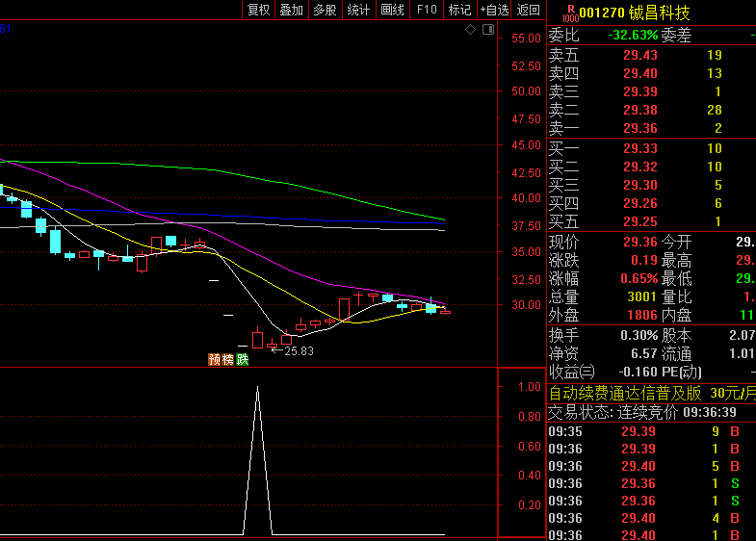Click the red R 1000 badge icon
Viewport: 756px width, 541px height.
coord(569,12)
